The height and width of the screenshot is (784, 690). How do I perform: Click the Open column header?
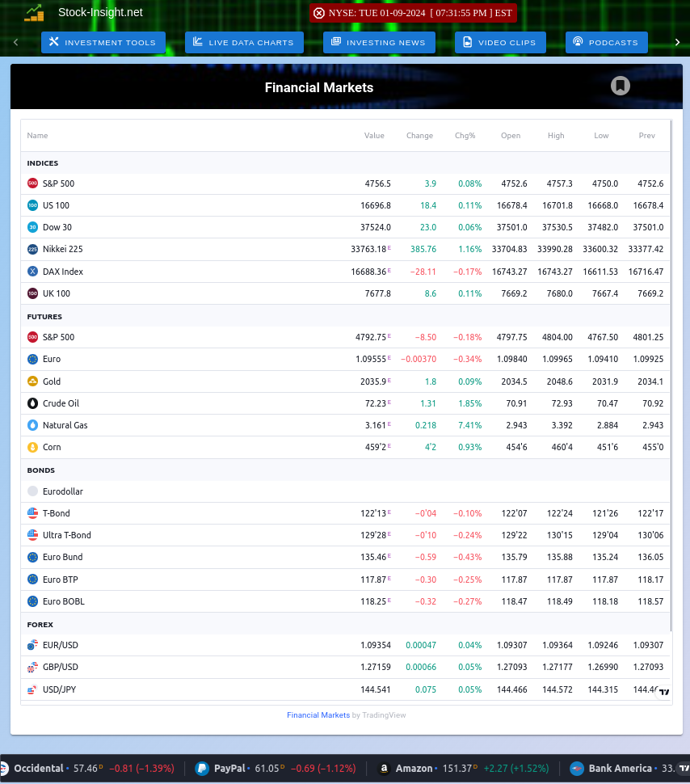(511, 136)
